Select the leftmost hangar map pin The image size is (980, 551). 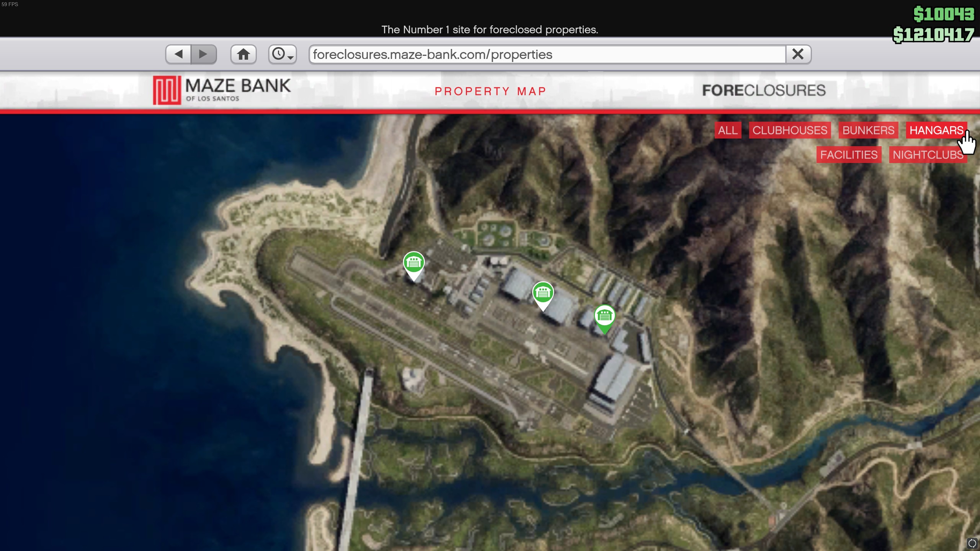[x=414, y=263]
